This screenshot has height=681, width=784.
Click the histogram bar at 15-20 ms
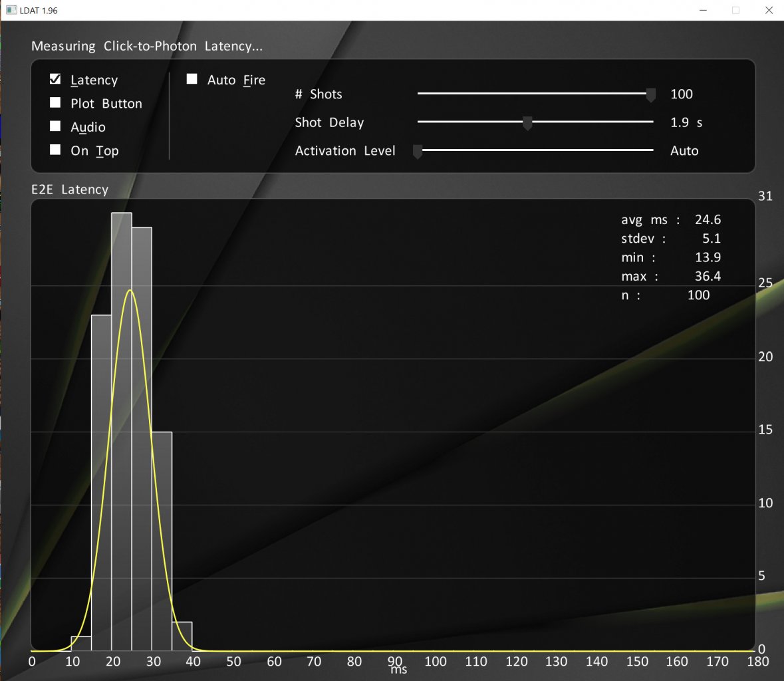coord(102,483)
